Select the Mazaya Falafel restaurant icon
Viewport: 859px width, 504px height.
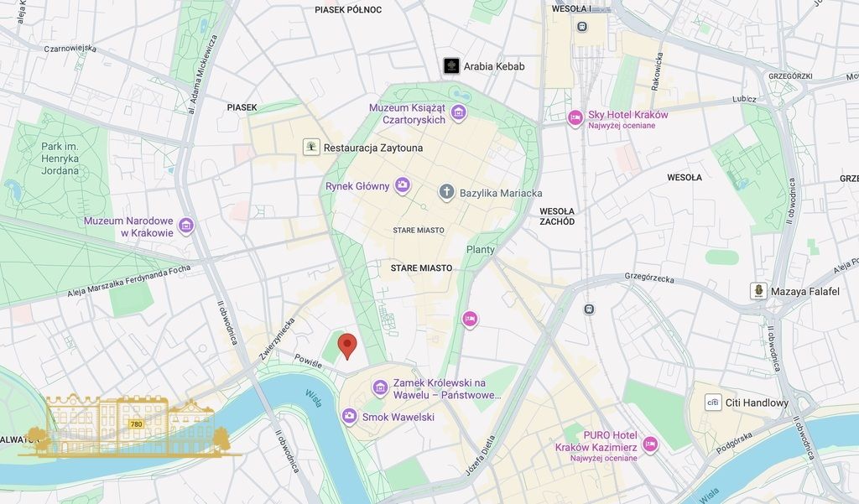click(x=758, y=291)
